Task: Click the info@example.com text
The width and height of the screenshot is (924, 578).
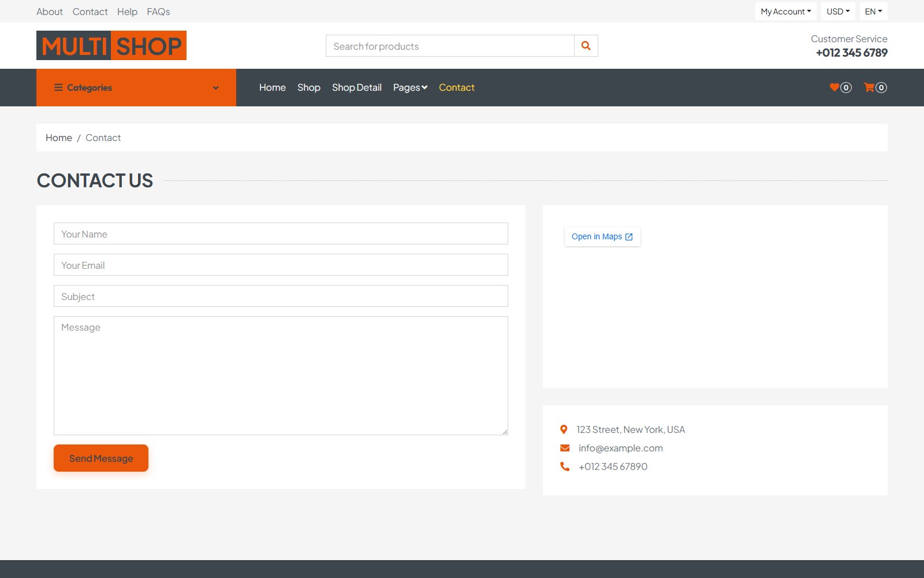Action: (x=621, y=448)
